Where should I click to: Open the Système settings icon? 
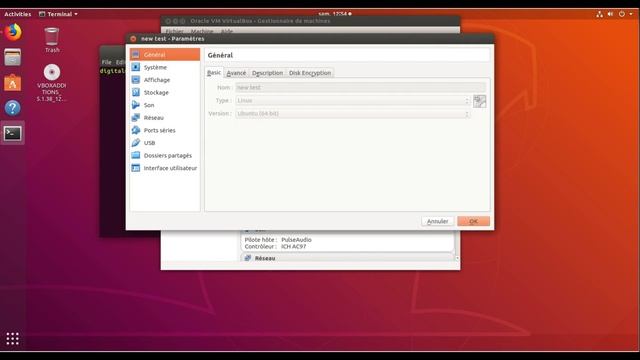[136, 67]
